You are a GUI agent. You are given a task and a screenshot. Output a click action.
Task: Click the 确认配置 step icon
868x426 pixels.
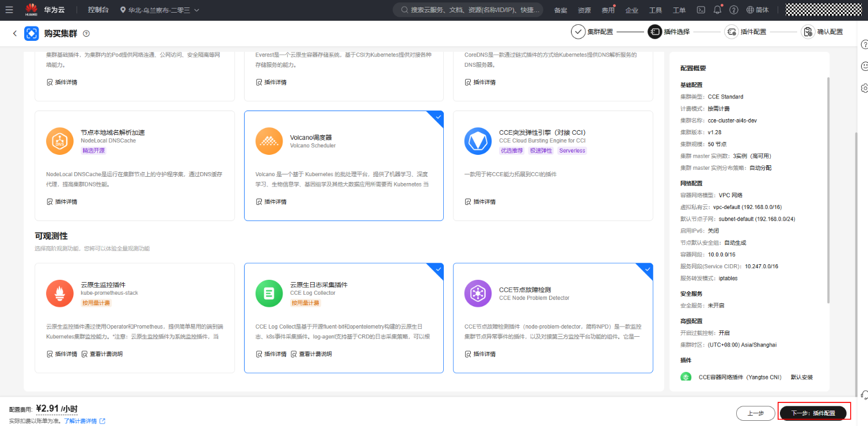tap(808, 32)
